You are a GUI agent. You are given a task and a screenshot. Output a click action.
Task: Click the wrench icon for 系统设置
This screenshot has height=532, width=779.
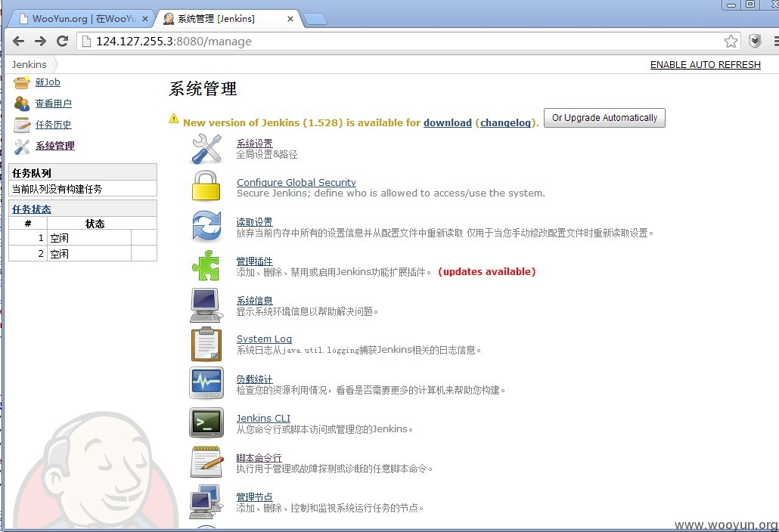(206, 148)
